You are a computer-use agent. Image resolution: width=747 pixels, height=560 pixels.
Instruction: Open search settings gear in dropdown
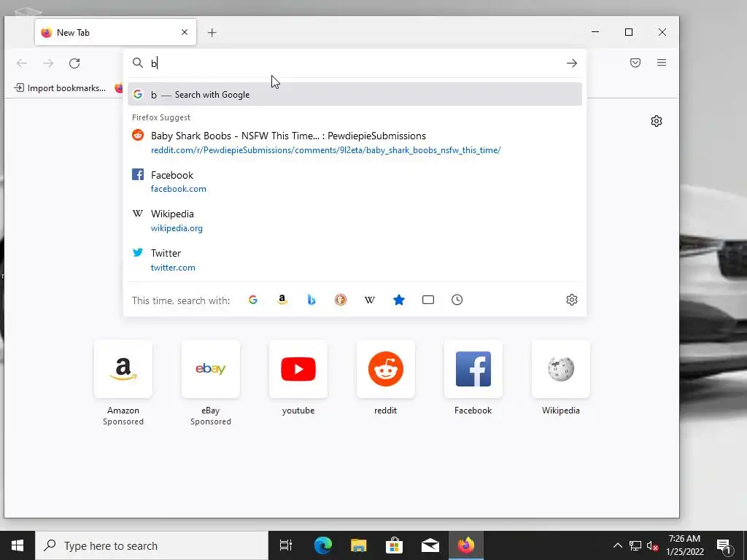pos(572,300)
